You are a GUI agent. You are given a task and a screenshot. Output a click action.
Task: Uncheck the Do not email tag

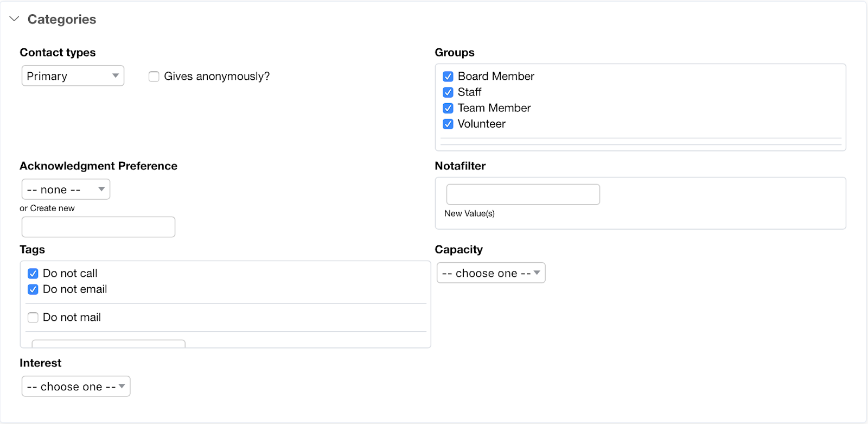[x=33, y=289]
